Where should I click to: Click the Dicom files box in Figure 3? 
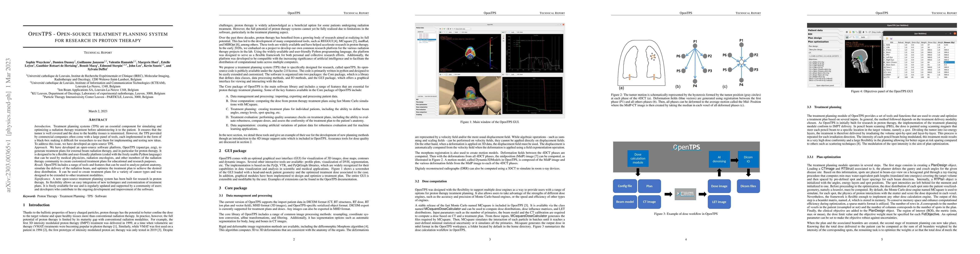tap(748, 186)
